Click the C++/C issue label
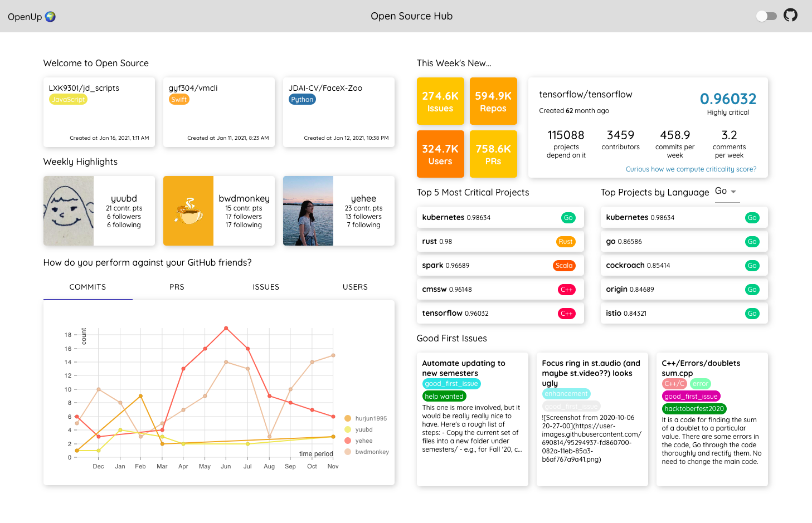The image size is (812, 523). pos(674,384)
